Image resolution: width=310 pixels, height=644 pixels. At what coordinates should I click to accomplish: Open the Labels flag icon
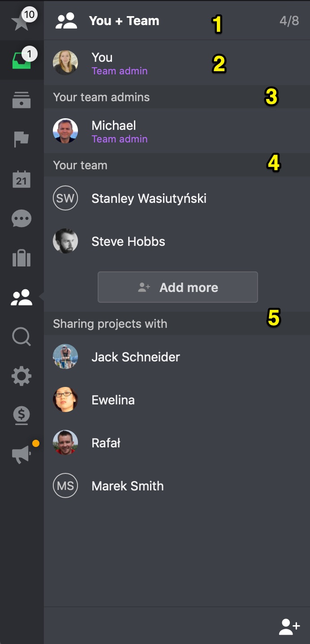tap(22, 139)
